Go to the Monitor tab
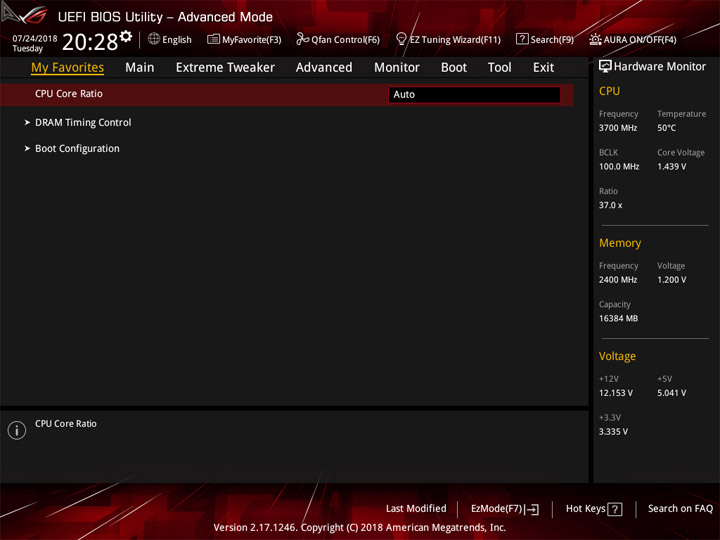 397,68
